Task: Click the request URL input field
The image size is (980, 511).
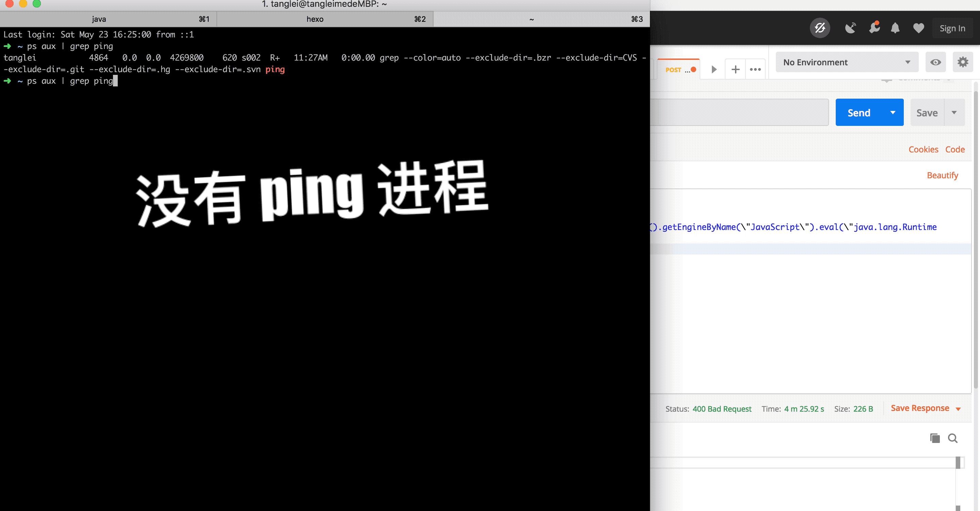Action: coord(739,112)
